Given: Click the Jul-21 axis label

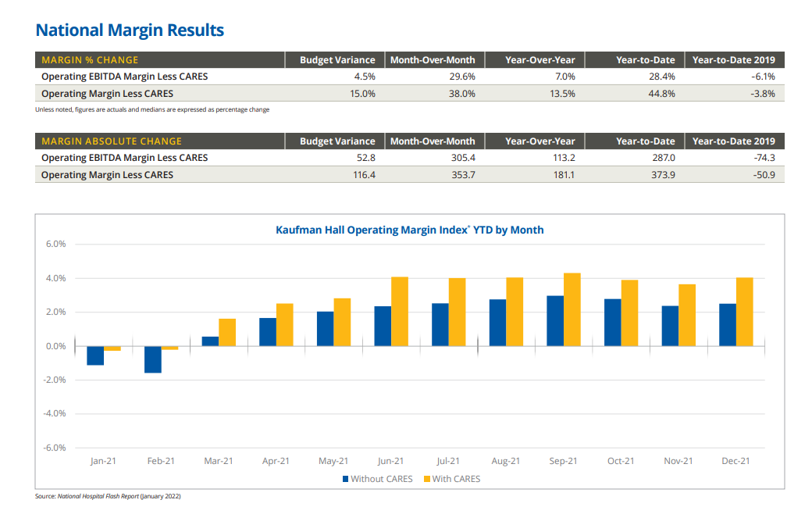Looking at the screenshot, I should (448, 461).
